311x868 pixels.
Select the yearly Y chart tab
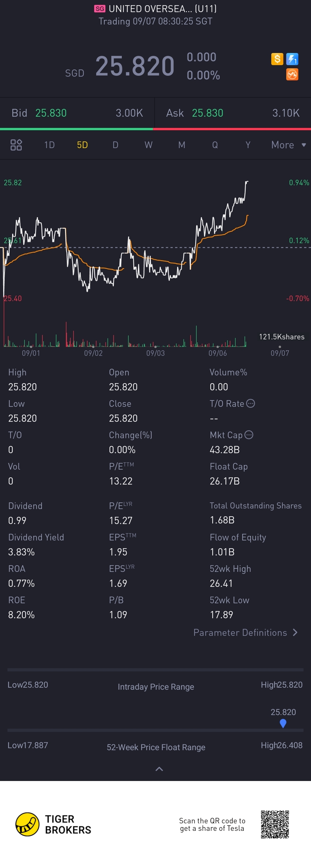248,145
